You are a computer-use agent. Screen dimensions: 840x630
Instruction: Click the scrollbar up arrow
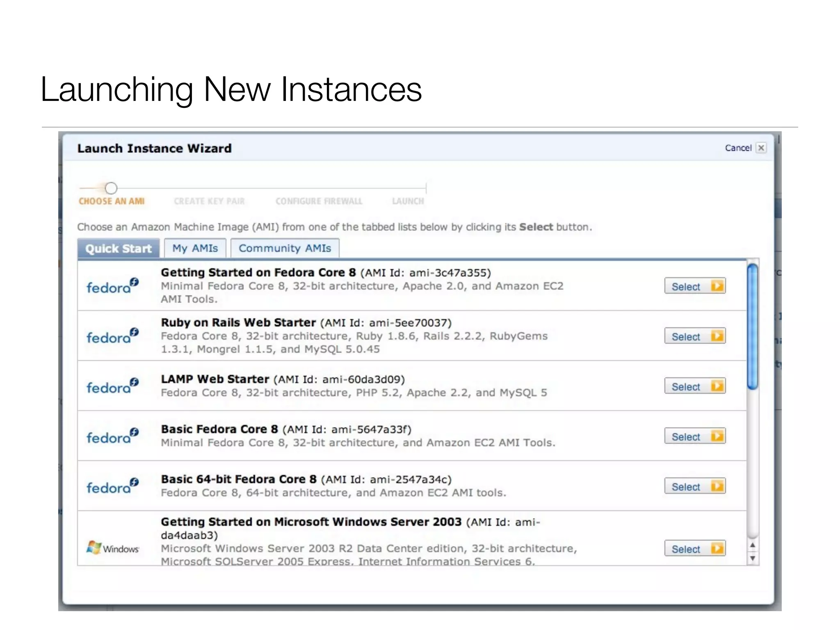[753, 545]
